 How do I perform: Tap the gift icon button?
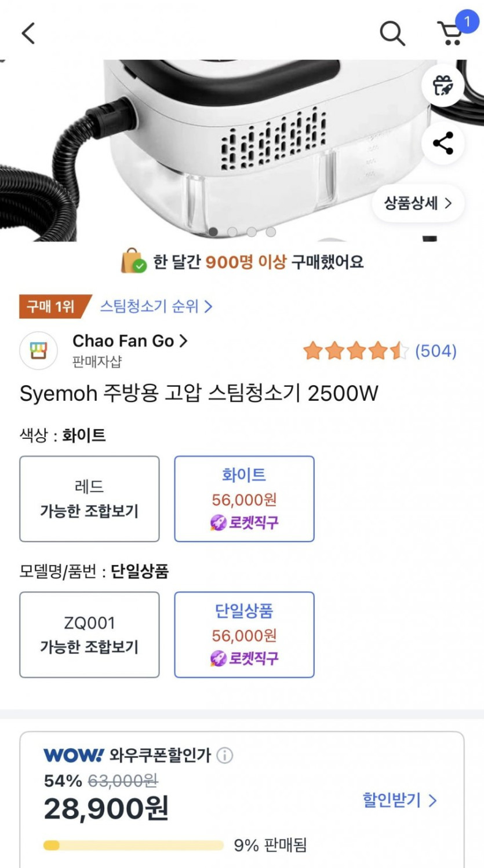(x=443, y=86)
